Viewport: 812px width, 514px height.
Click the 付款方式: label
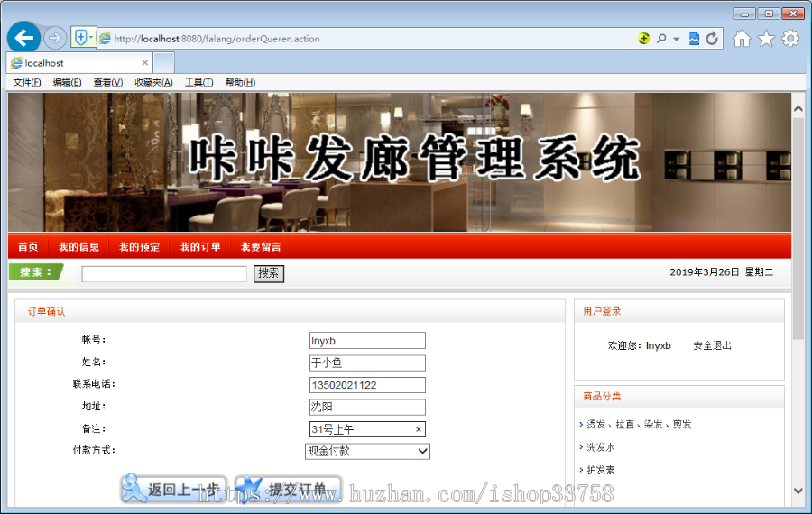[94, 450]
